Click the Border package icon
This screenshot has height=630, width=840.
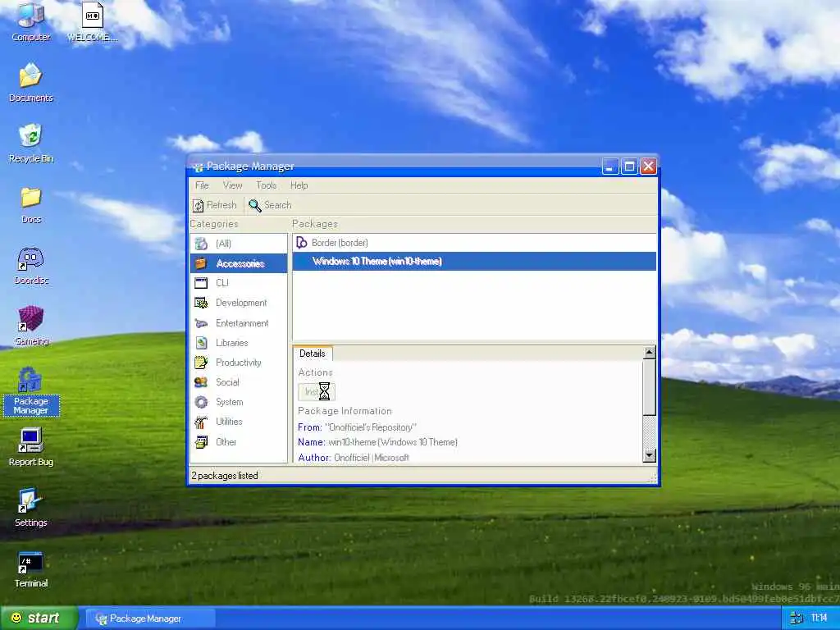302,243
